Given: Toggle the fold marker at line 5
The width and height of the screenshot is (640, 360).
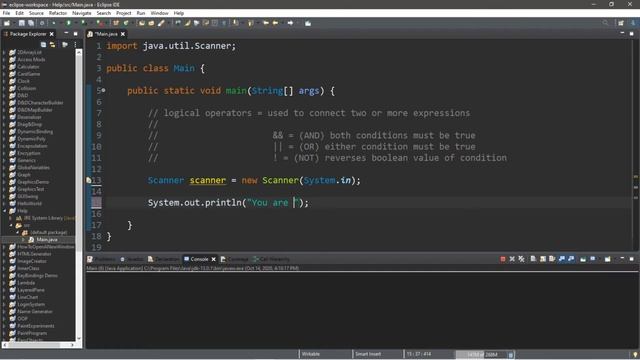Looking at the screenshot, I should pos(104,90).
